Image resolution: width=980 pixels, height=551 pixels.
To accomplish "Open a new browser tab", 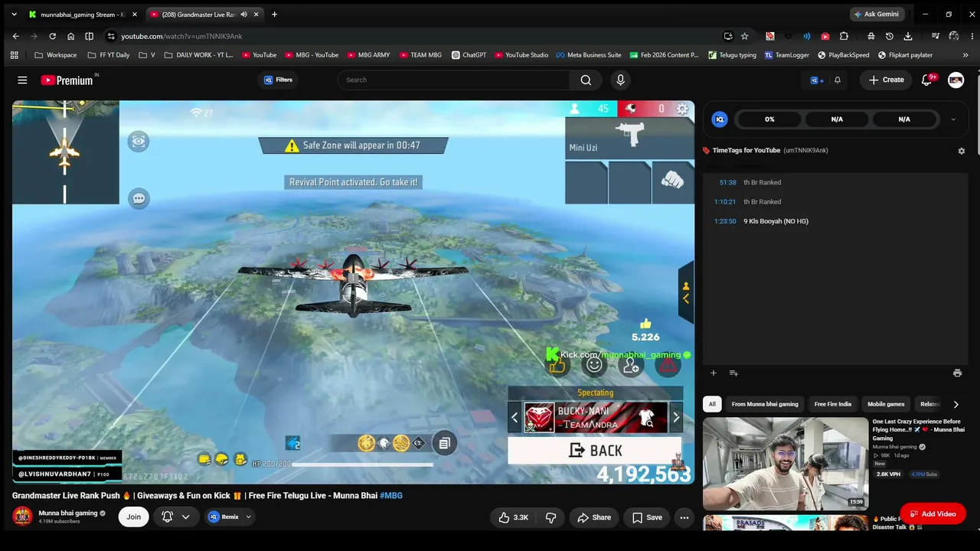I will (x=274, y=15).
